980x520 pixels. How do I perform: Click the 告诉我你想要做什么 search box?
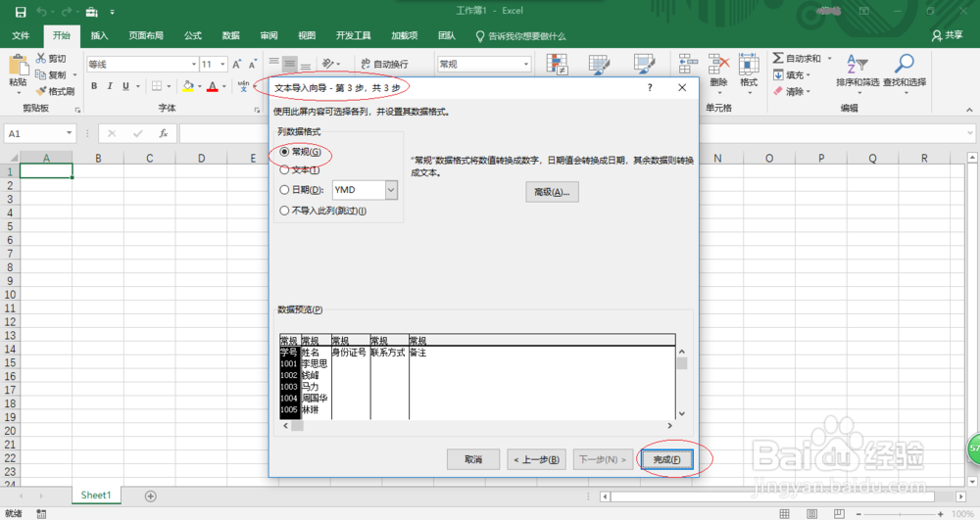pos(520,35)
